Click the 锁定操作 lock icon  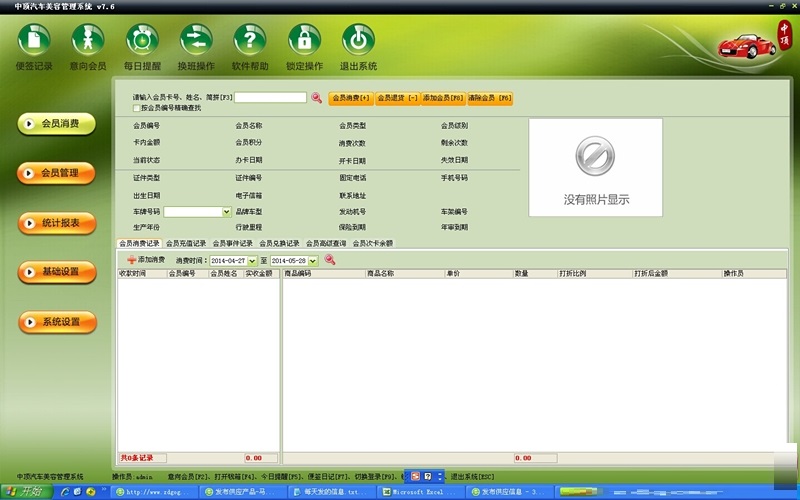pyautogui.click(x=304, y=41)
